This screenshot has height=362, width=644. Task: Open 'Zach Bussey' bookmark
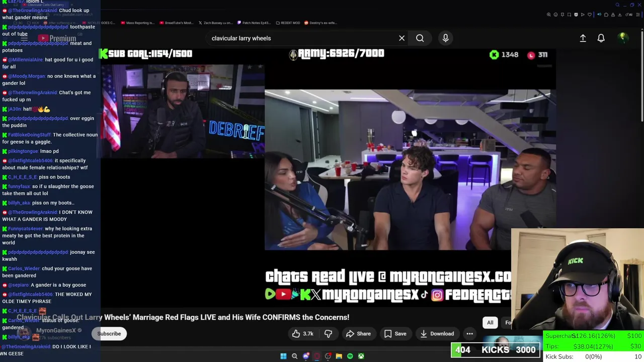click(215, 23)
